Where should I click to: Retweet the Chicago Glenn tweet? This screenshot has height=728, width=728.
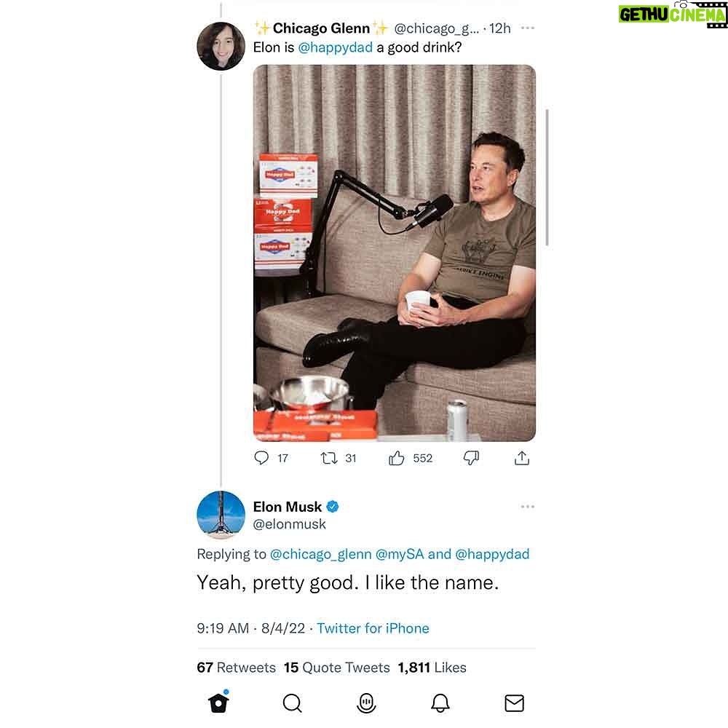[x=329, y=458]
